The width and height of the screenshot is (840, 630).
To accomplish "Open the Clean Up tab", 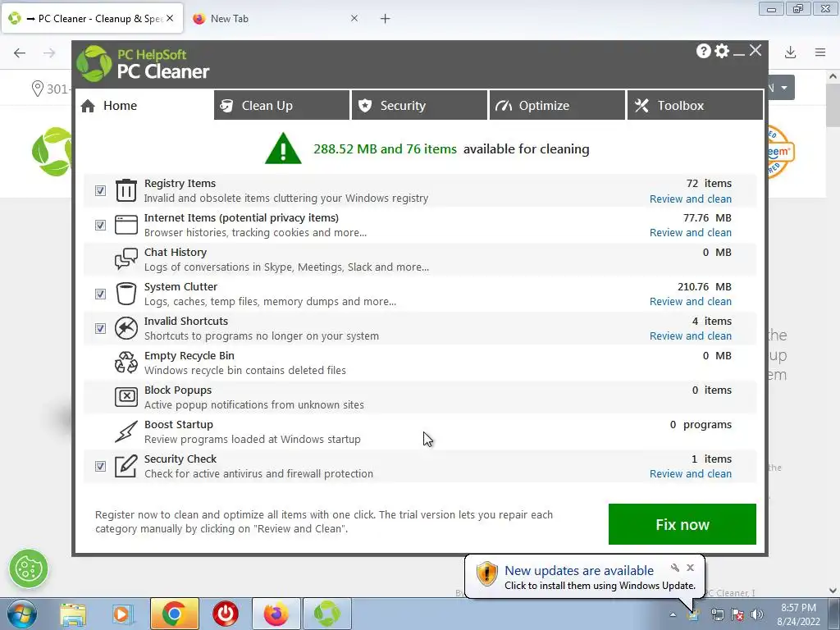I will [x=282, y=106].
